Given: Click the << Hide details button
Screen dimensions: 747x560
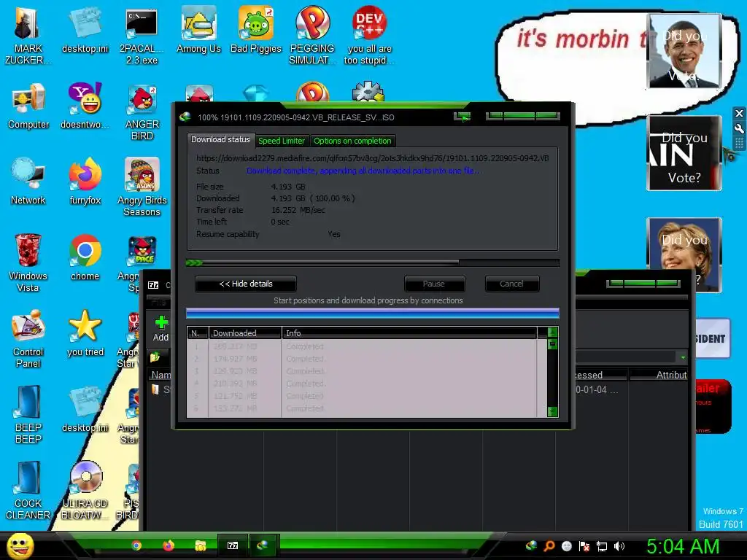Looking at the screenshot, I should [x=246, y=284].
